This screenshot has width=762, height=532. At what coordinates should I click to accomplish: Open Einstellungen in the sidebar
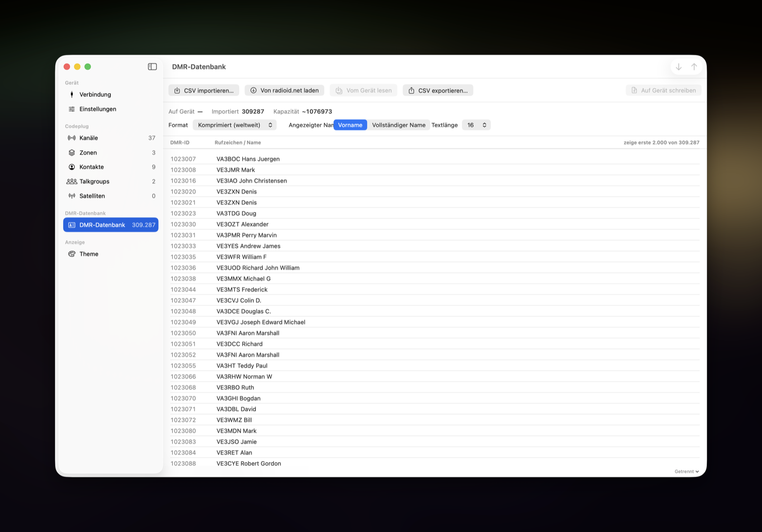click(110, 109)
